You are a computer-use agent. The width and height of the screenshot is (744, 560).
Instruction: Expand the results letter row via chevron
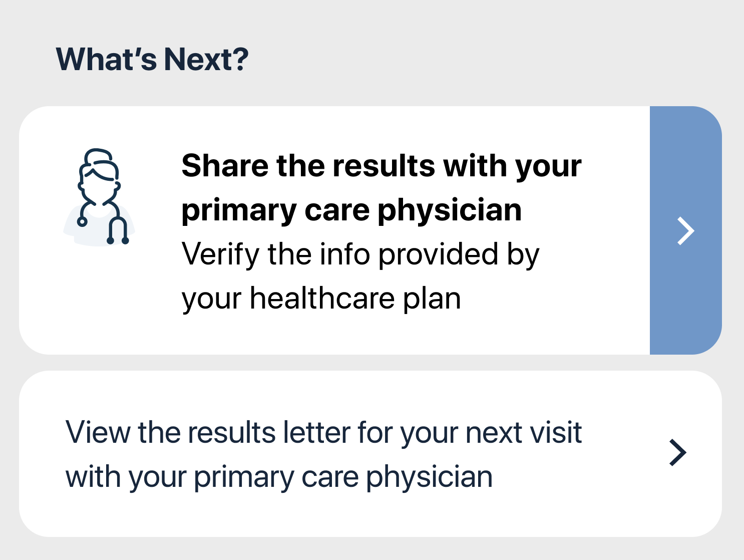click(x=677, y=452)
